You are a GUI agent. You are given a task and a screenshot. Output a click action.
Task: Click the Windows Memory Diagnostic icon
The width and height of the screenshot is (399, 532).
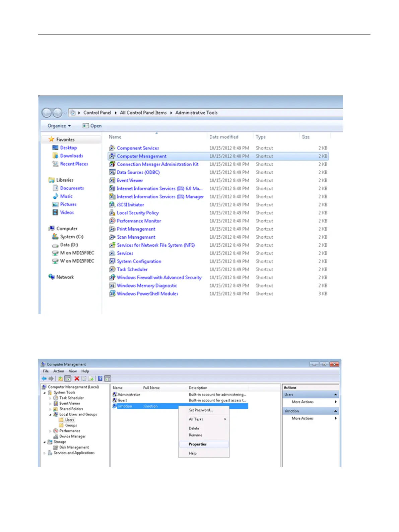[112, 286]
